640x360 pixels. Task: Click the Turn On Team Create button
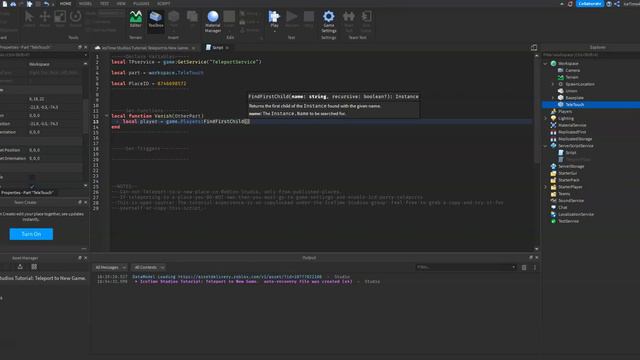(31, 234)
